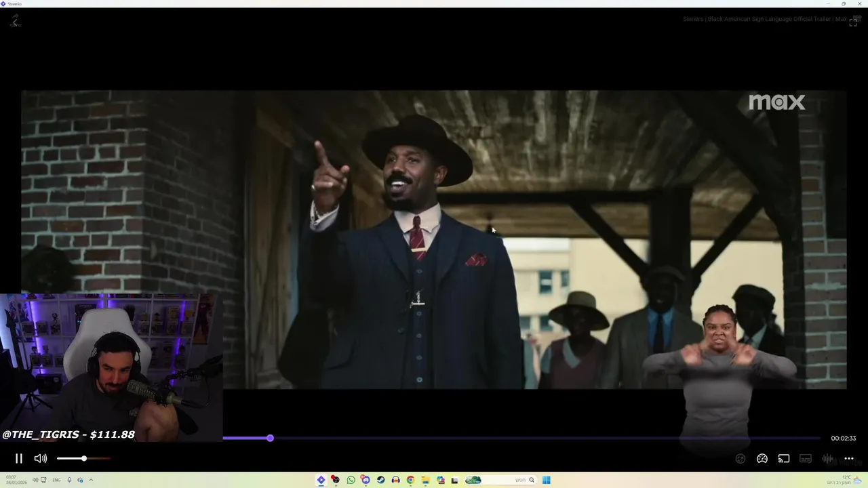Screen dimensions: 868x488
Task: Click the taskbar search box
Action: 500,480
